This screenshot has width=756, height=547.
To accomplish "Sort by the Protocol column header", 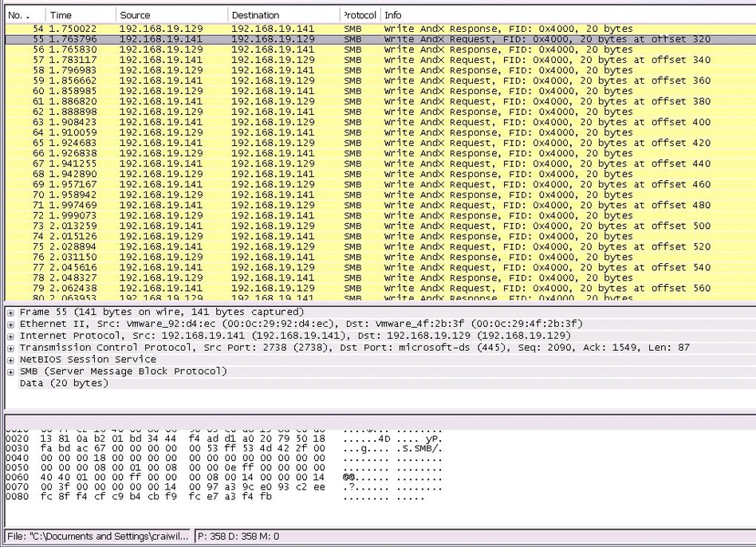I will pyautogui.click(x=360, y=15).
